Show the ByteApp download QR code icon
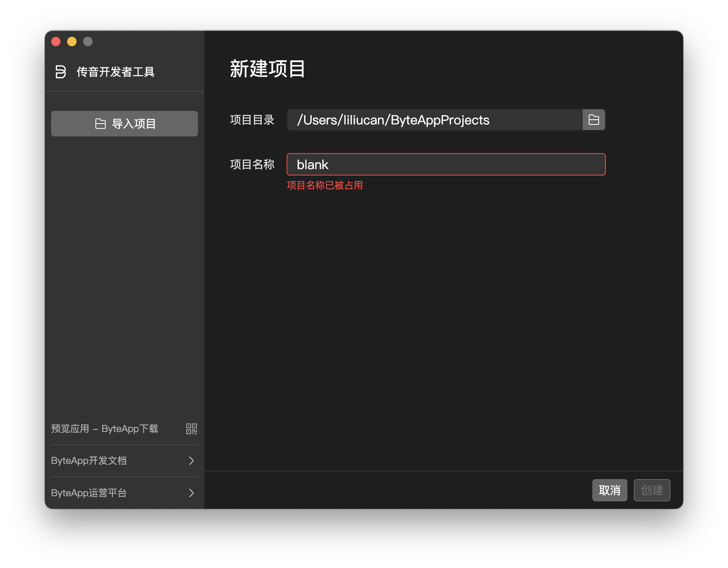The width and height of the screenshot is (728, 568). [x=192, y=429]
